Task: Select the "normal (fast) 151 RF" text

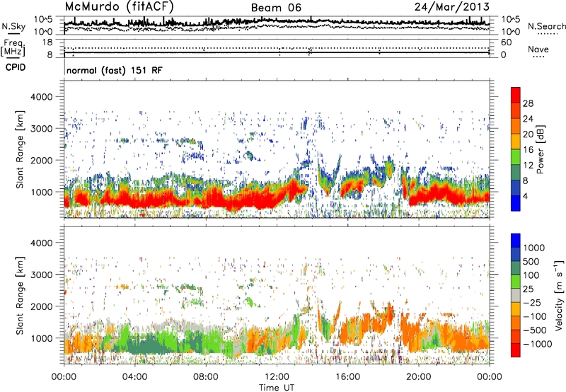Action: click(x=115, y=70)
